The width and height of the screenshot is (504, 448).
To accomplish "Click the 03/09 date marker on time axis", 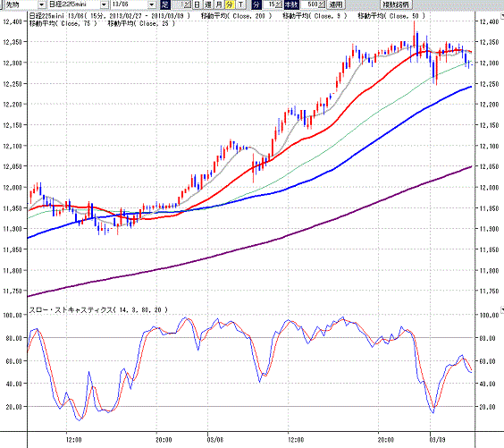I will 438,440.
